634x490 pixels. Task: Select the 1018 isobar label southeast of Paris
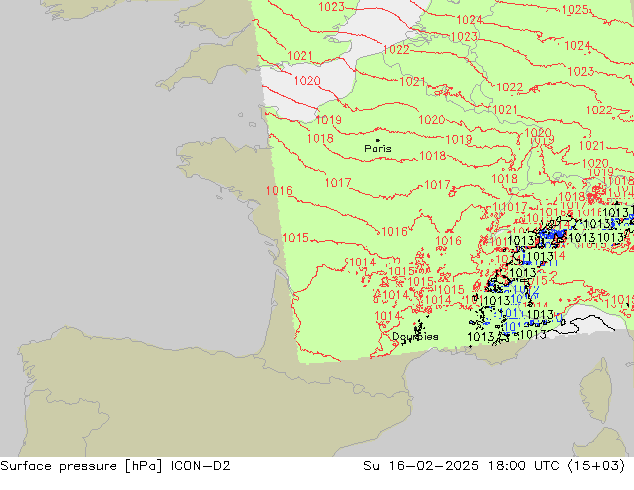coord(433,156)
